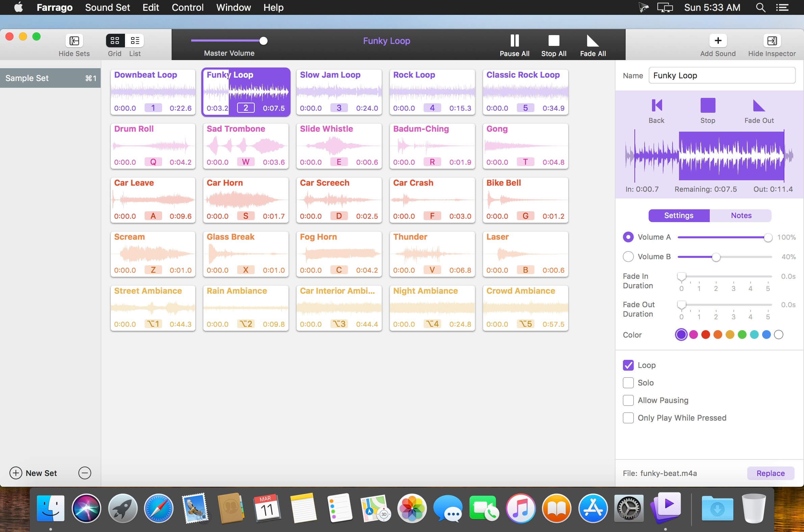Select the Volume B radio button
804x532 pixels.
coord(628,257)
